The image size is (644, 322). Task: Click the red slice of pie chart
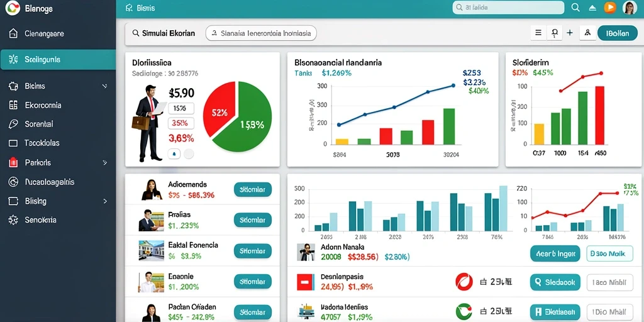[219, 109]
